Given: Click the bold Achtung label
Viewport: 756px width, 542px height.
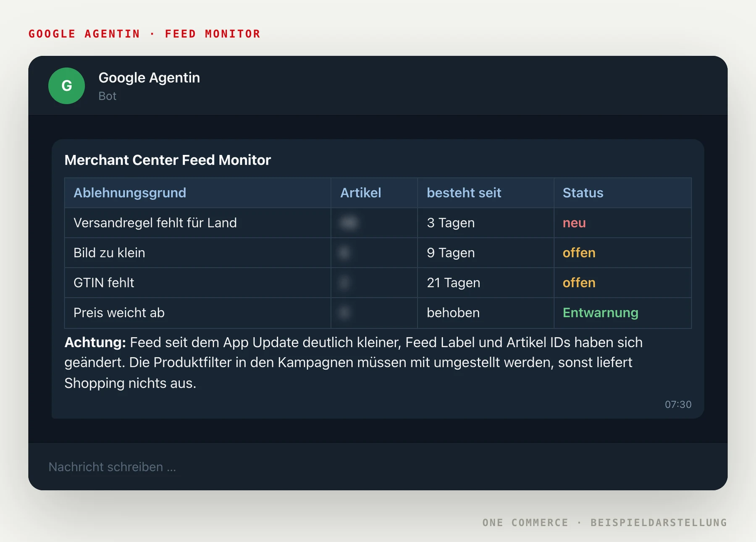Looking at the screenshot, I should tap(95, 343).
